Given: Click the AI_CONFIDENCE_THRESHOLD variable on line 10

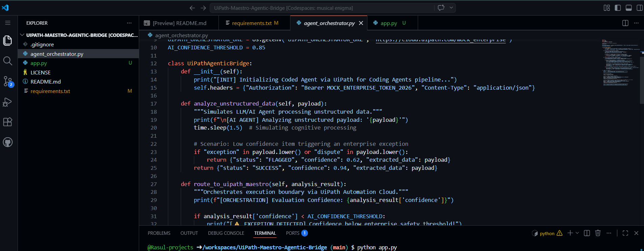Looking at the screenshot, I should pos(205,48).
